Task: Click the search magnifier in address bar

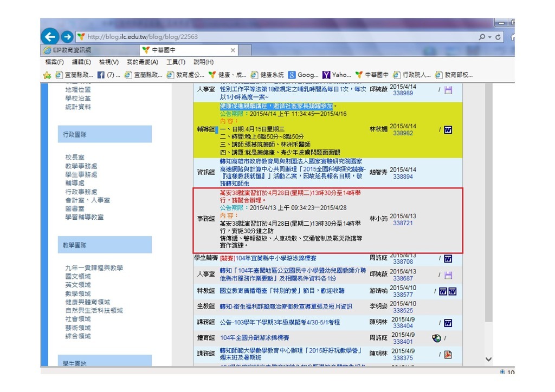Action: [x=482, y=37]
